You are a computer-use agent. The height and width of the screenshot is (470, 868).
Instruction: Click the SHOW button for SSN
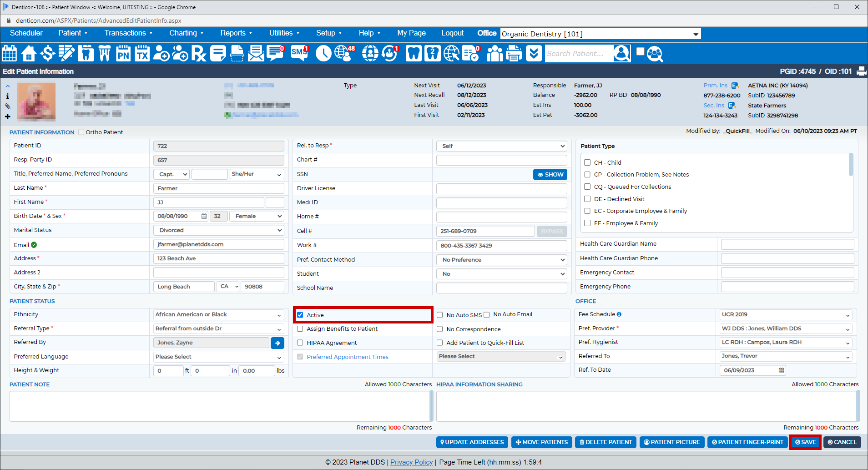coord(550,175)
